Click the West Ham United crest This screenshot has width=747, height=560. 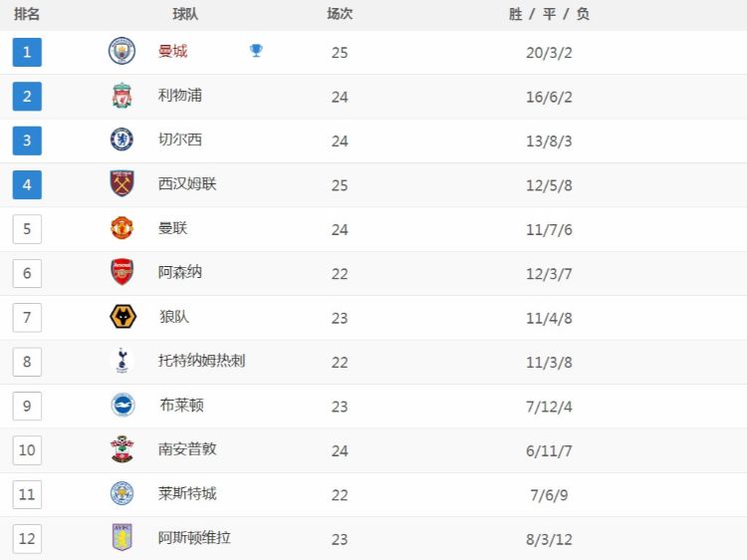tap(122, 184)
